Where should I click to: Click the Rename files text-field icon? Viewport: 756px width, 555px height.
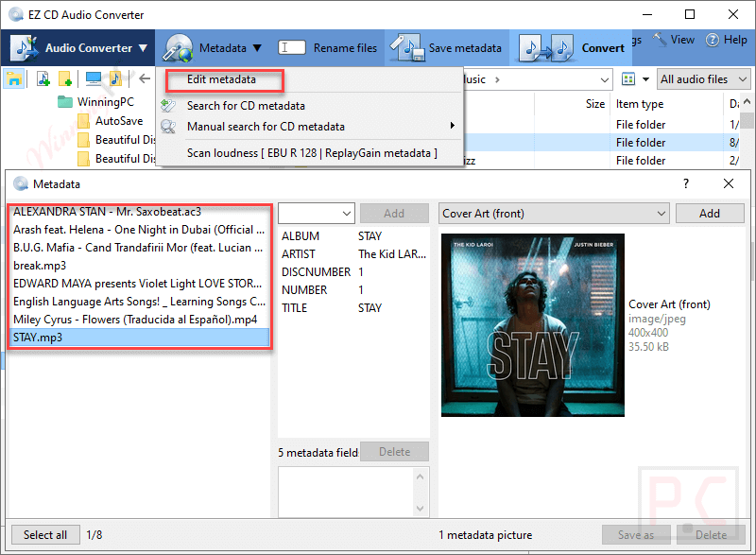tap(292, 47)
